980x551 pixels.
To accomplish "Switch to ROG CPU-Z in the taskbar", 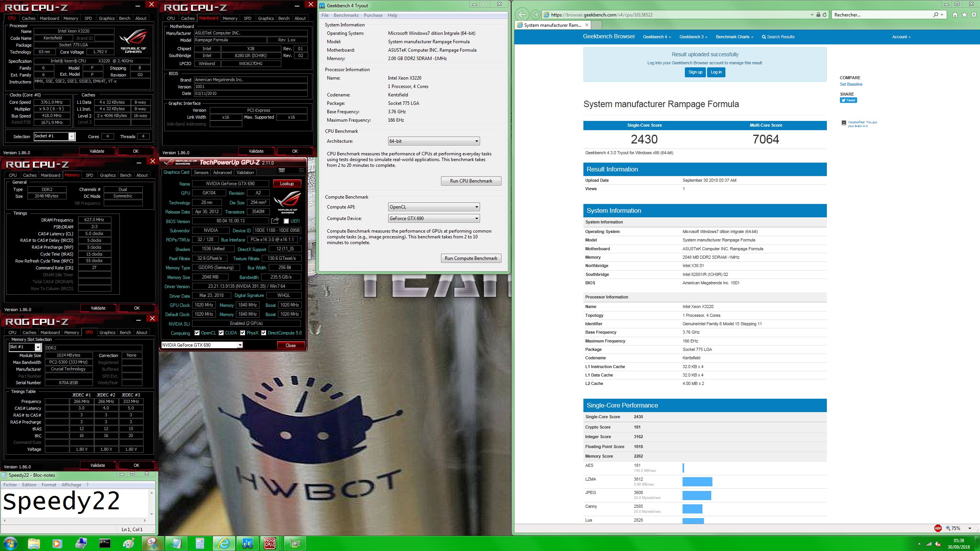I will point(270,543).
